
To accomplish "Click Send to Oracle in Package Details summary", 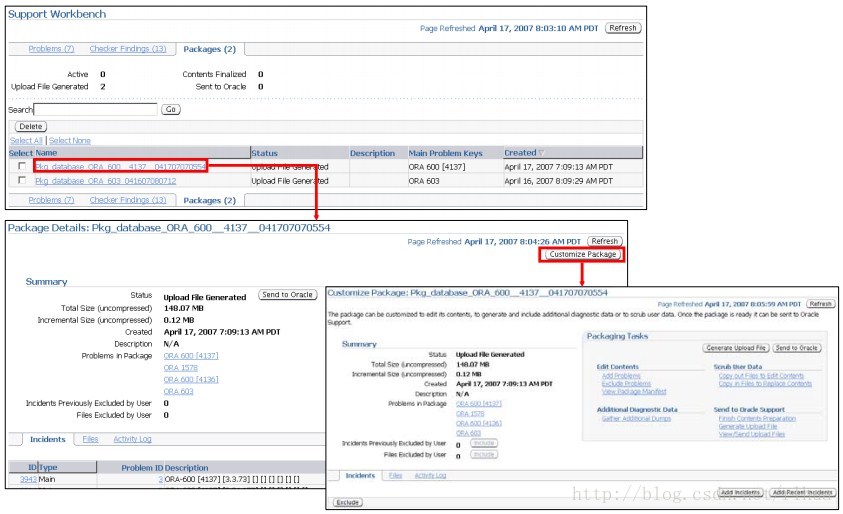I will click(x=287, y=295).
